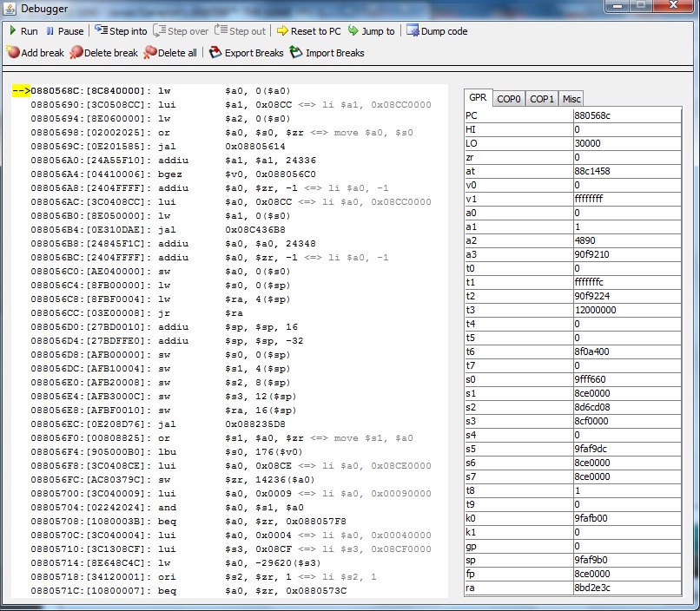Click the Export Breaks button
700x611 pixels.
[x=247, y=53]
